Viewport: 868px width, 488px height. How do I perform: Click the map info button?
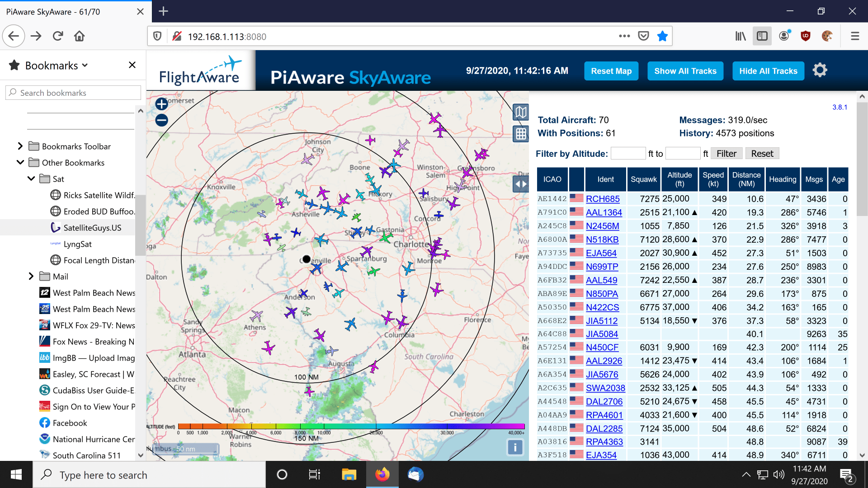point(515,447)
